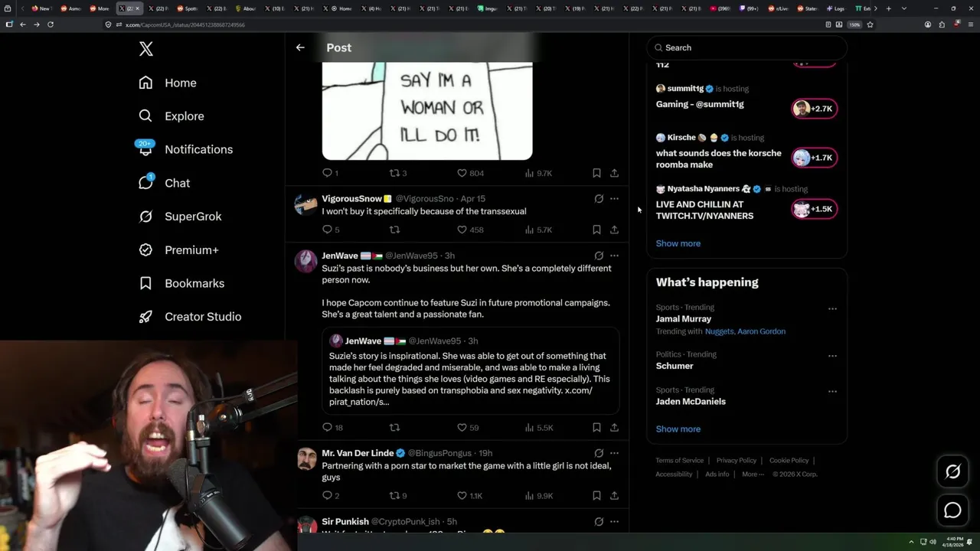Show more under What's happening

[678, 429]
